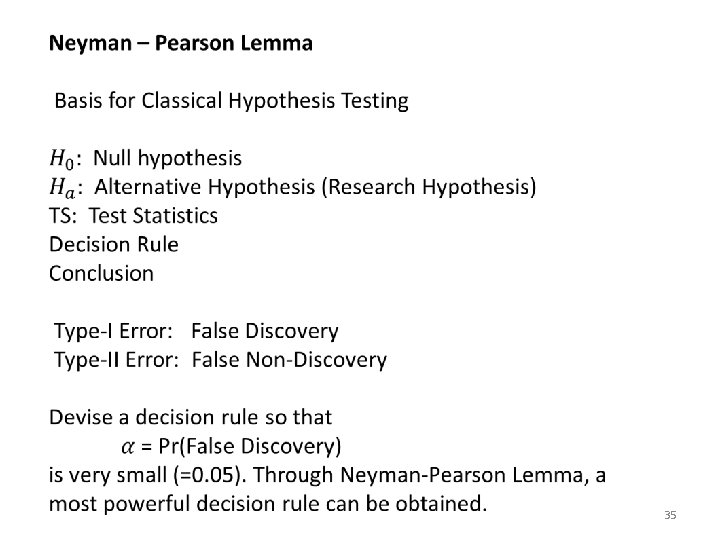The image size is (720, 540).
Task: Select the Alternative Hypothesis (Research Hypothesis) text
Action: tap(315, 187)
